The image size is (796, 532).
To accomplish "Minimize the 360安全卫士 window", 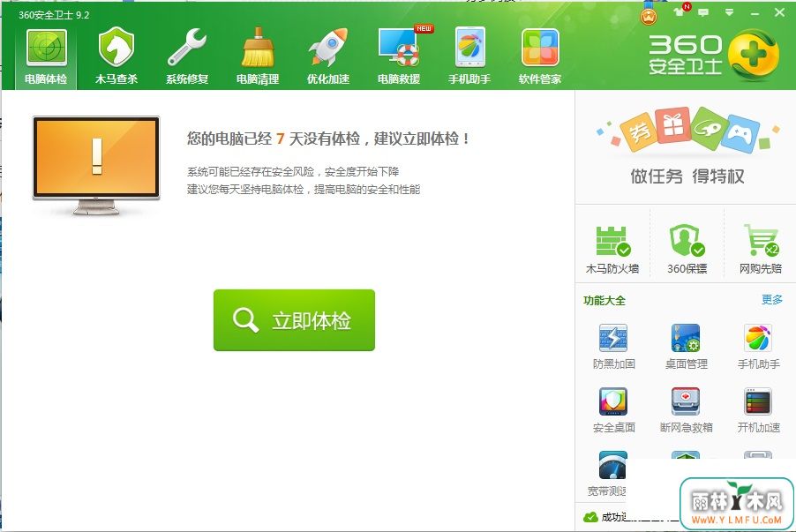I will [755, 12].
